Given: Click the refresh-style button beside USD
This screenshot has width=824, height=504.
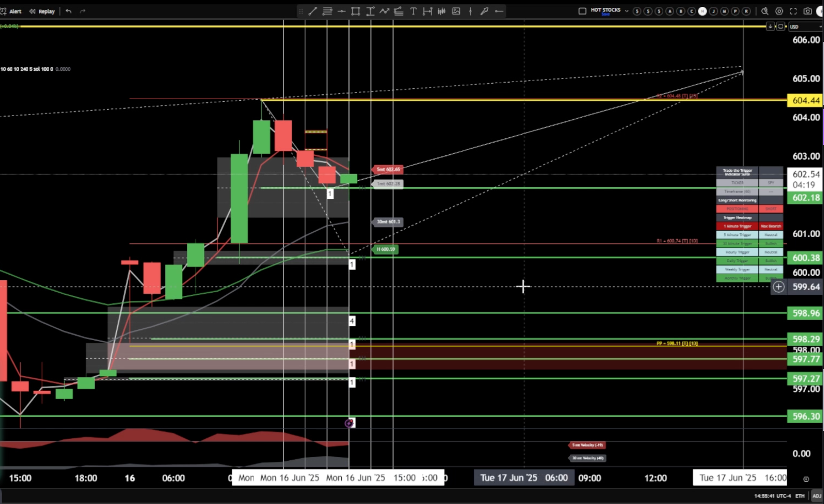Looking at the screenshot, I should 780,26.
